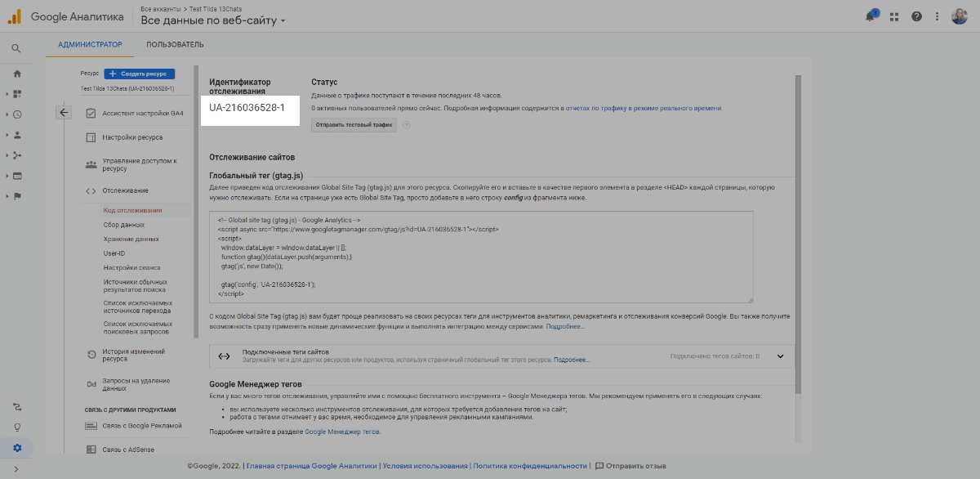Open the view selector 'Все данные по веб-сайту'

(x=213, y=20)
